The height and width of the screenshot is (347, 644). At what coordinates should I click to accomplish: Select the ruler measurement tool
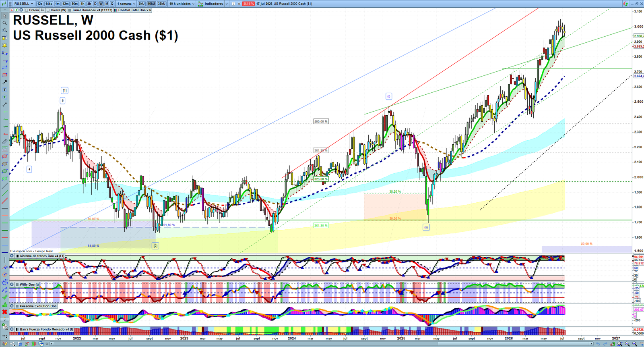[4, 141]
